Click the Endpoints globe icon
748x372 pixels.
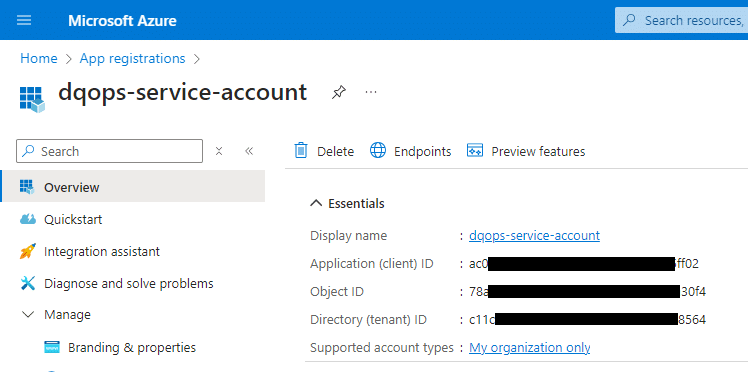point(378,151)
